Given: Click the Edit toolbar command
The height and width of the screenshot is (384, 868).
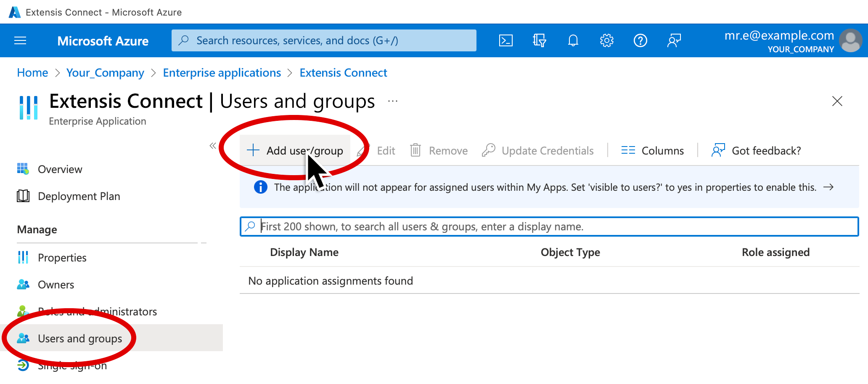Looking at the screenshot, I should [x=376, y=150].
